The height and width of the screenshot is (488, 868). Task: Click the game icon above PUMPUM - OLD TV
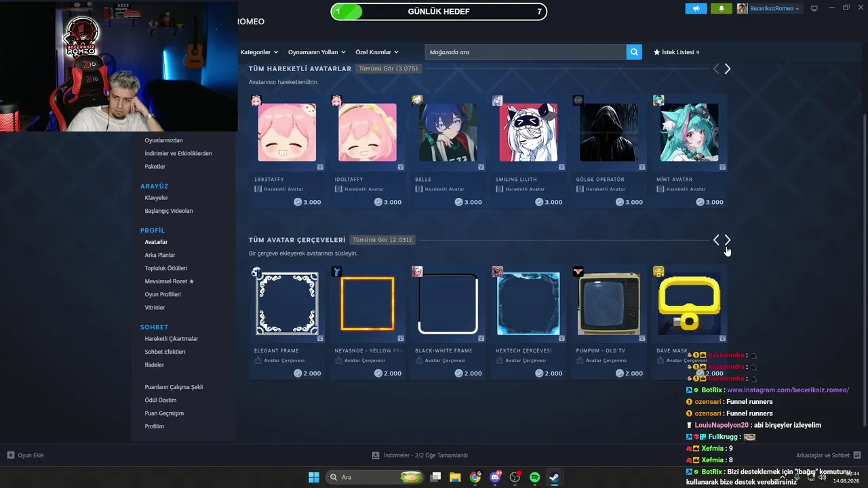click(x=578, y=272)
